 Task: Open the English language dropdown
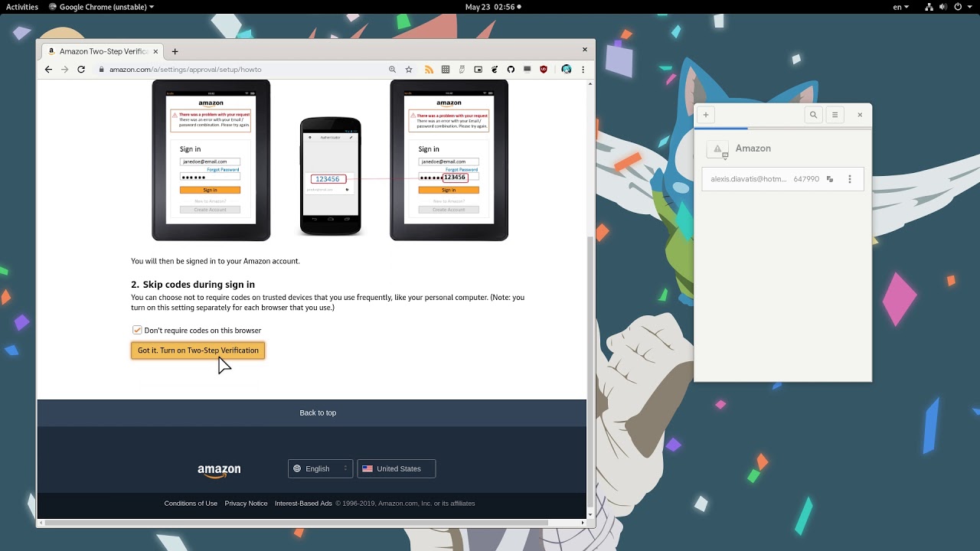[320, 468]
